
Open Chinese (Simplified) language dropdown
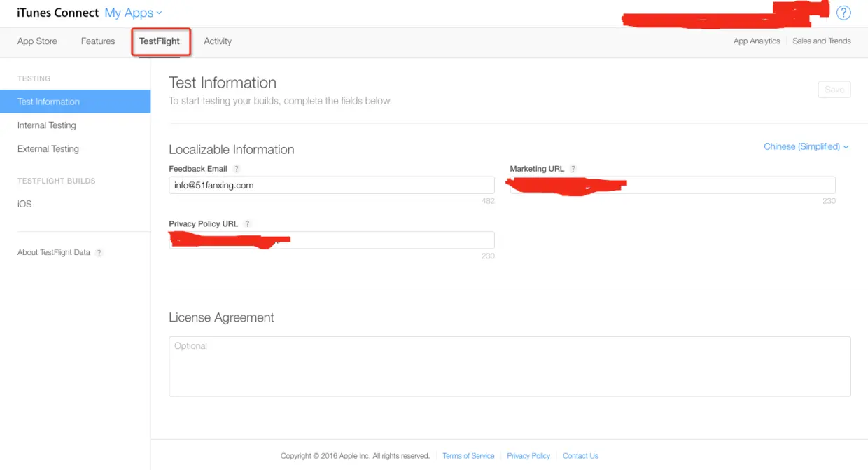pos(806,146)
